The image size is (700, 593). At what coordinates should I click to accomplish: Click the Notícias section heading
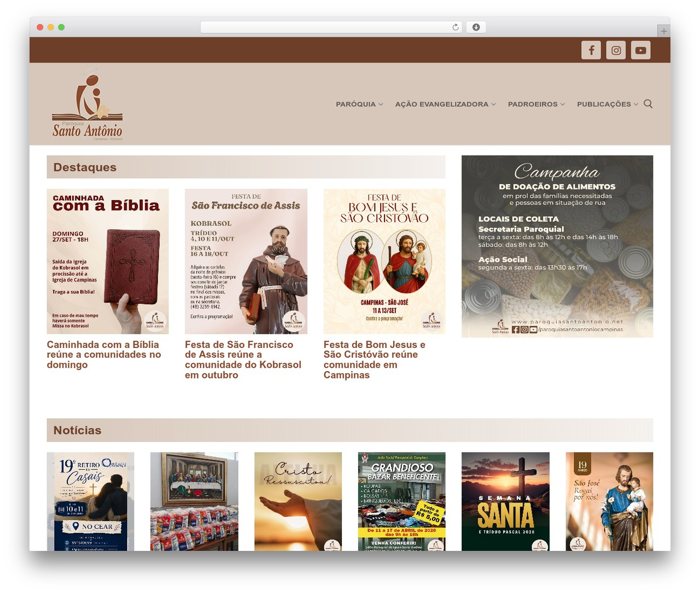pyautogui.click(x=77, y=431)
